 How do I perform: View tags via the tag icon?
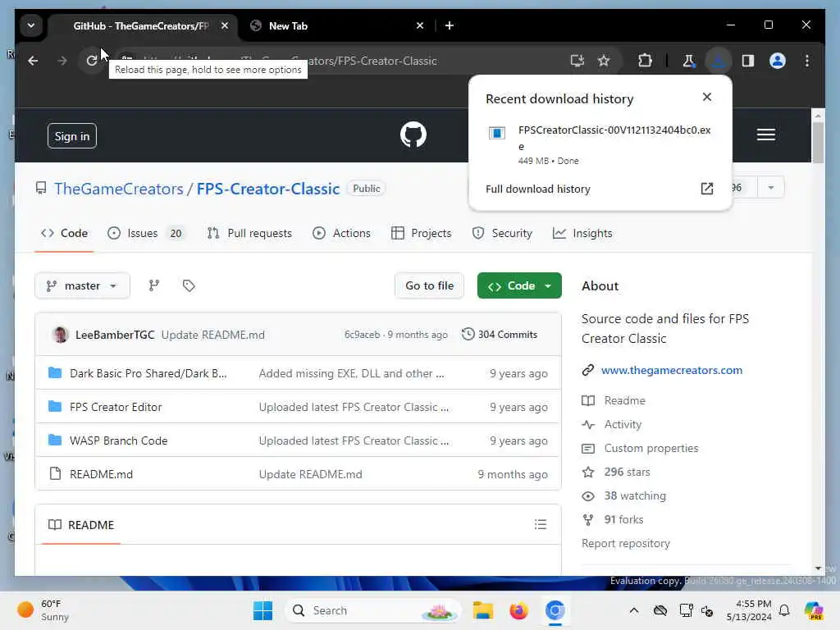(189, 285)
